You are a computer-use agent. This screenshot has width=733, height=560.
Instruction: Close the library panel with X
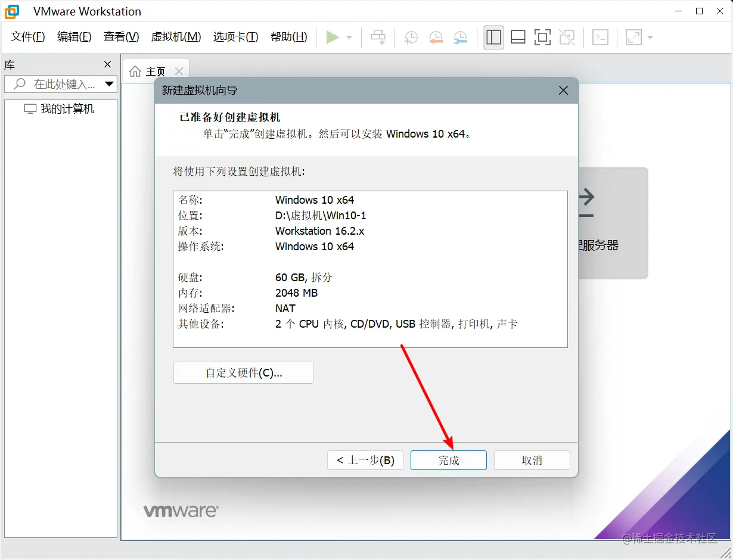click(107, 64)
